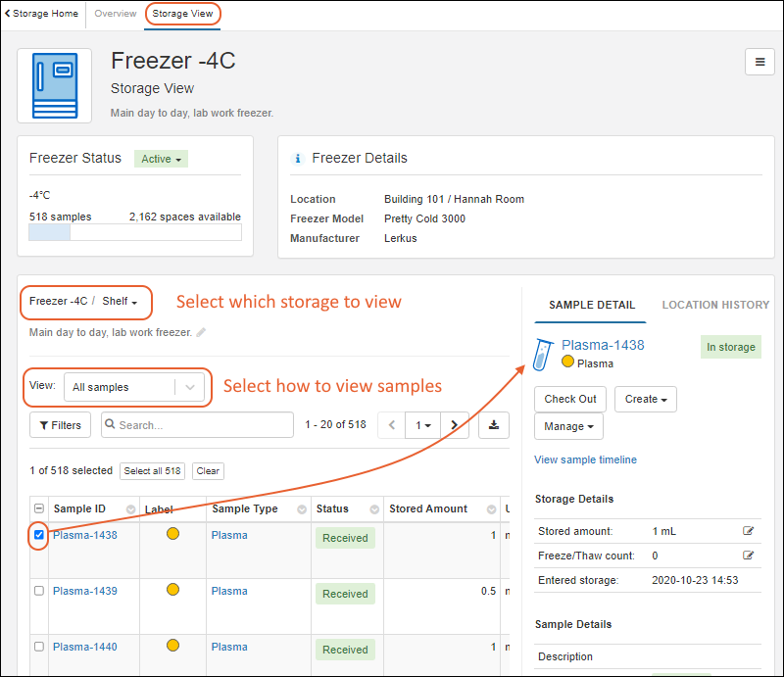Check the Plasma-1439 row checkbox
This screenshot has width=784, height=677.
tap(39, 591)
